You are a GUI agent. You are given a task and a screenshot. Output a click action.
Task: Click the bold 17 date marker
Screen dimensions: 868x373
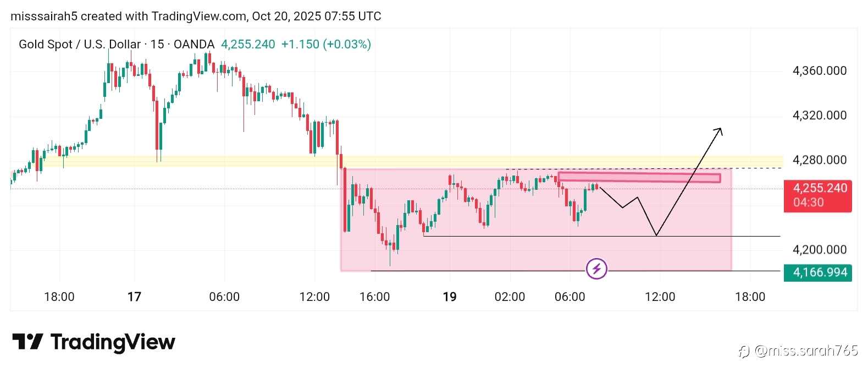tap(134, 297)
